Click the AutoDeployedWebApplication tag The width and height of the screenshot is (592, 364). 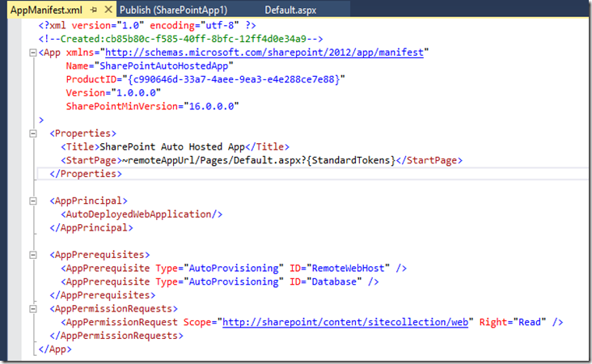(142, 214)
